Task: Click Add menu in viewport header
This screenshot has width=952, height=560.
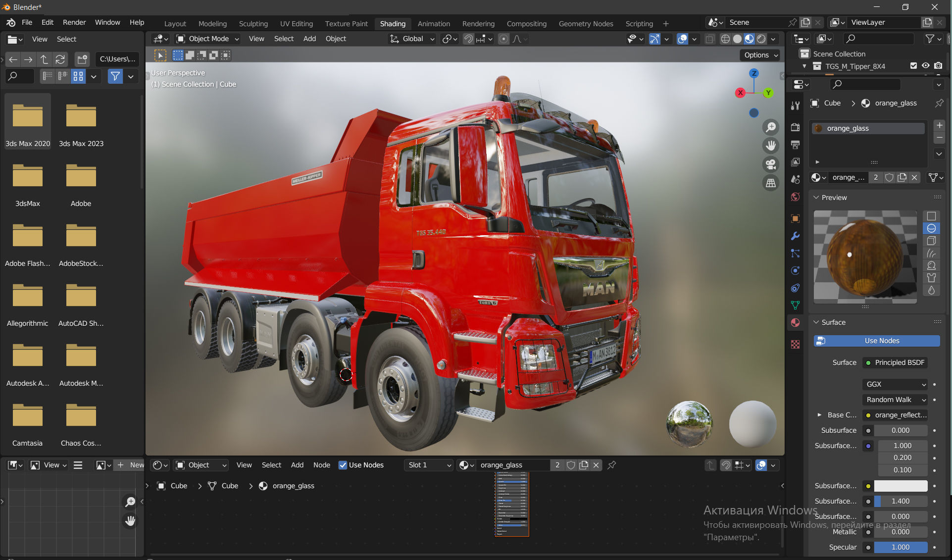Action: pos(309,39)
